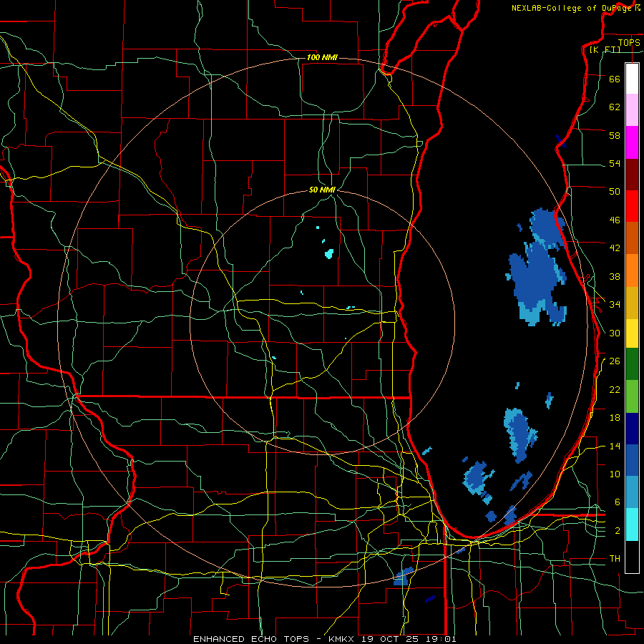Click the legend value 34
644x644 pixels.
click(615, 305)
